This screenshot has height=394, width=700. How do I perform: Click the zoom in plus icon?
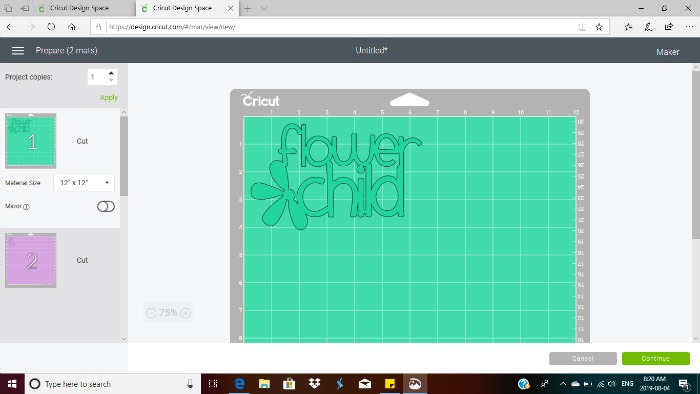point(186,313)
